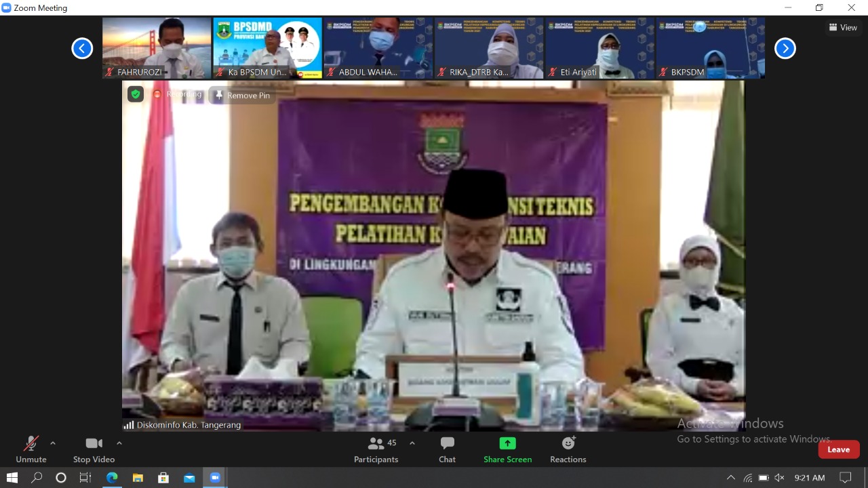Screen dimensions: 868x488
Task: Open File Explorer from taskbar
Action: coord(138,478)
